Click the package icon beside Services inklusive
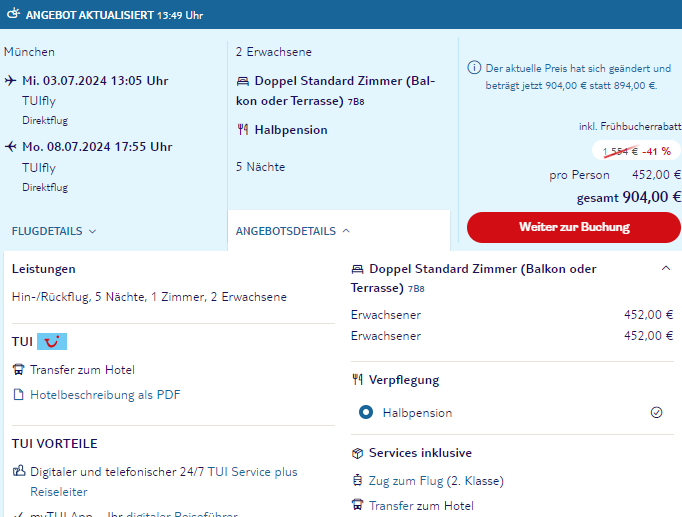The width and height of the screenshot is (682, 517). pos(357,453)
